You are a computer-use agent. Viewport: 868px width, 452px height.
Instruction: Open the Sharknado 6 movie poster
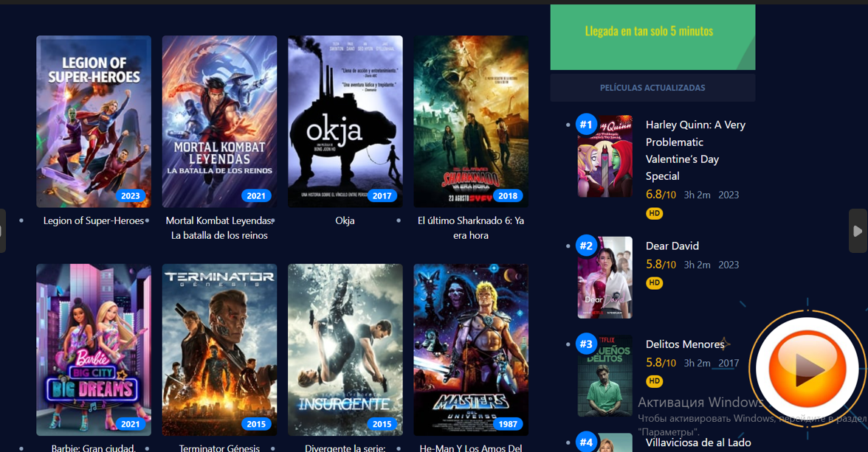click(471, 122)
